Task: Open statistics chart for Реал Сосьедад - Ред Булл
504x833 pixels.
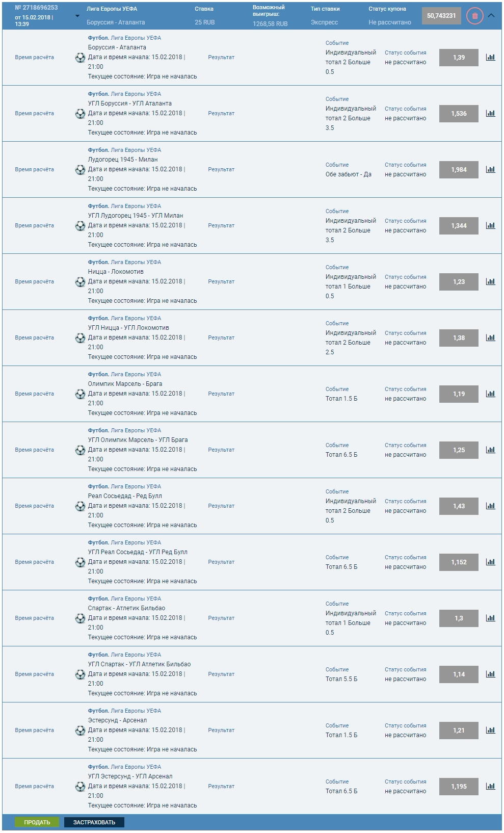Action: [490, 506]
